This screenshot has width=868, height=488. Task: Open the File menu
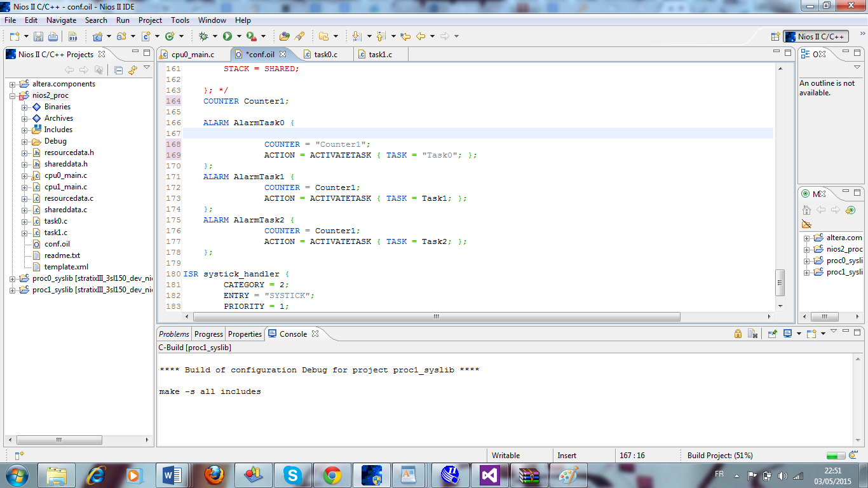point(10,20)
